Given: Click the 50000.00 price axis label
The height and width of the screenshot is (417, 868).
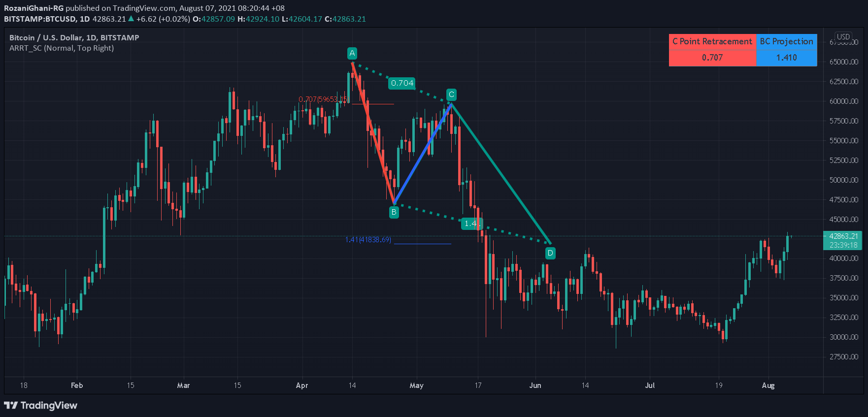Looking at the screenshot, I should coord(844,180).
